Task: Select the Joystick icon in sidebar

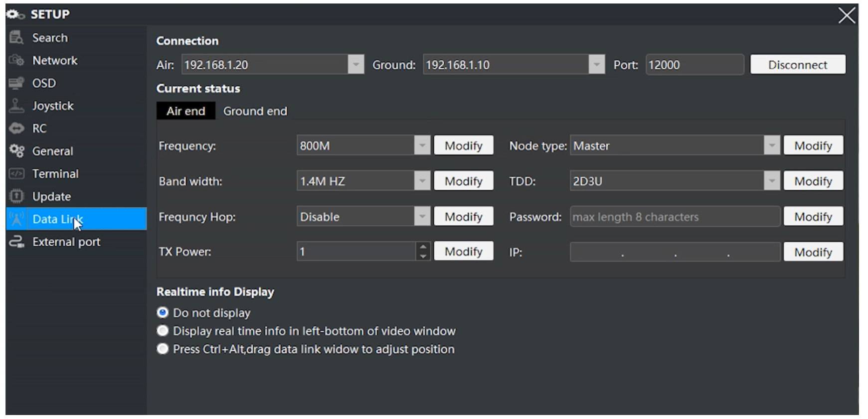Action: (x=16, y=106)
